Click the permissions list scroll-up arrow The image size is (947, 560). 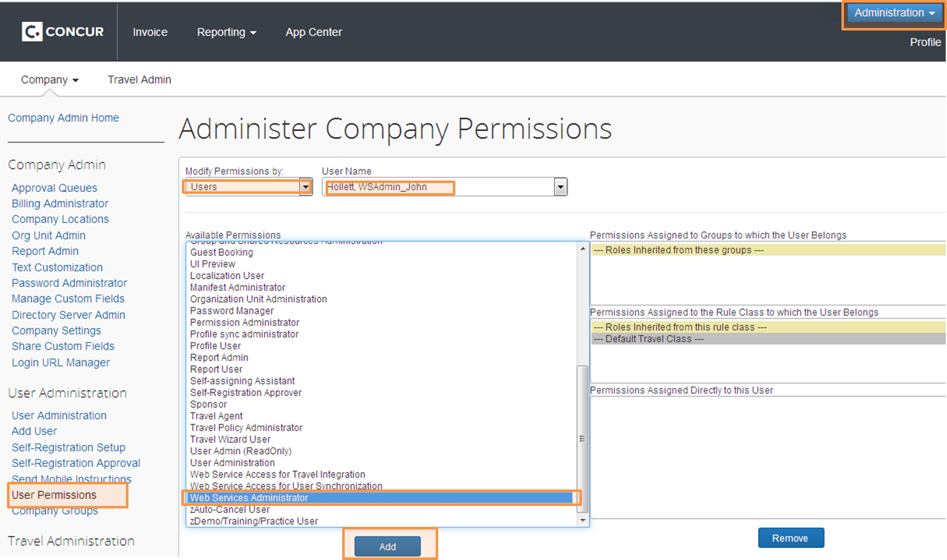coord(583,249)
